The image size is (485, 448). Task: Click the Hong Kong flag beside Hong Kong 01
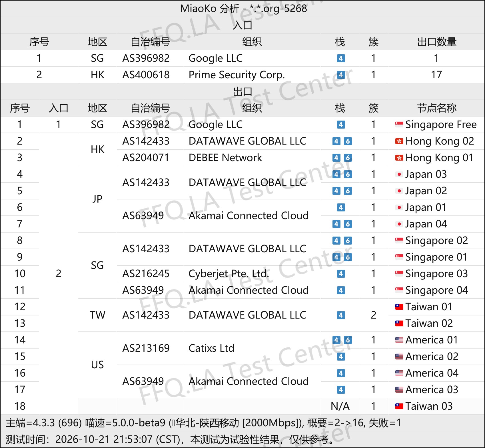pyautogui.click(x=399, y=158)
